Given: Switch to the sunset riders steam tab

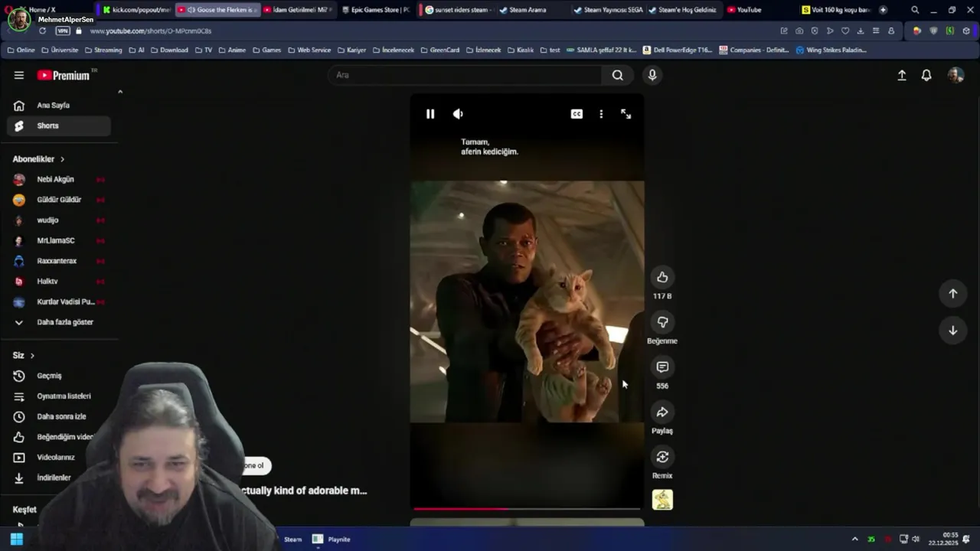Looking at the screenshot, I should tap(457, 10).
